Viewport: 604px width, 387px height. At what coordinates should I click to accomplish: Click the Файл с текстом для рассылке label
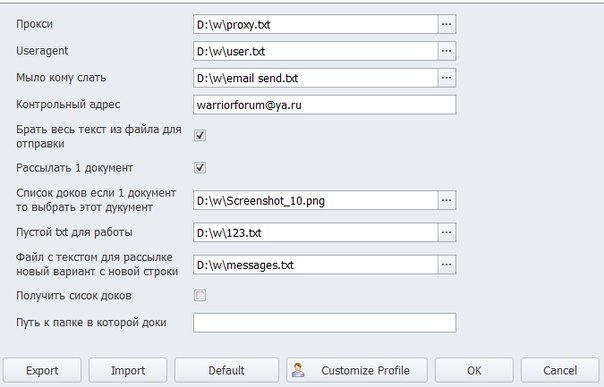click(97, 264)
